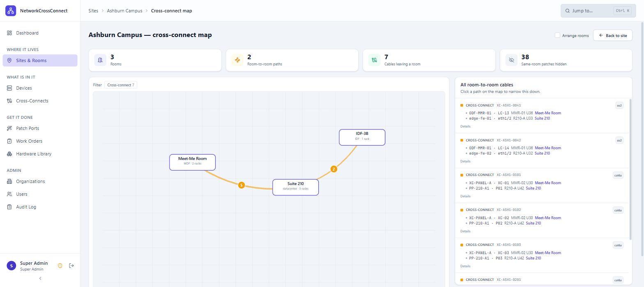Viewport: 644px width, 287px height.
Task: Select the orange path badge labeled 2
Action: 334,169
